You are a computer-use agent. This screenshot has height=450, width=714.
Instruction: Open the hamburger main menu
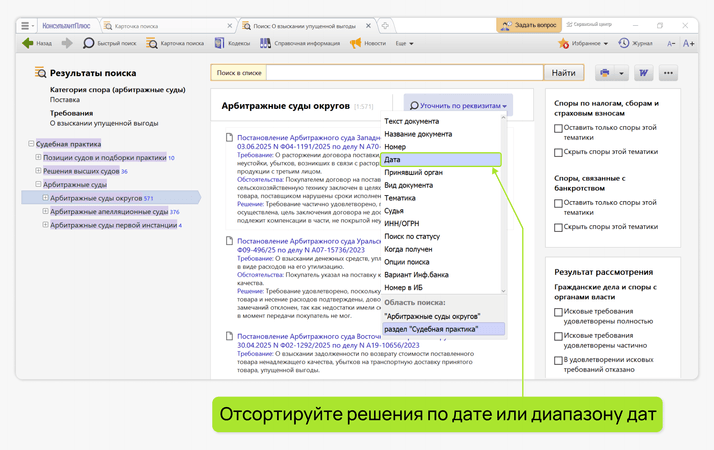(x=27, y=26)
